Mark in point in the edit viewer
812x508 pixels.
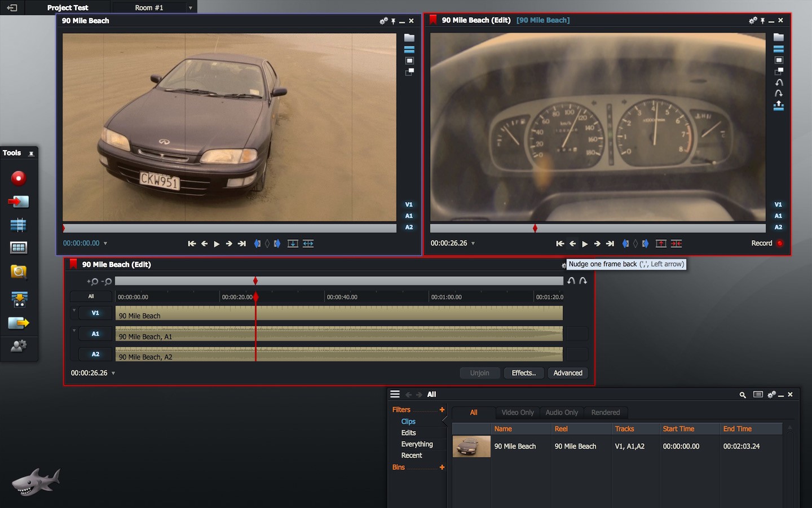pyautogui.click(x=625, y=244)
